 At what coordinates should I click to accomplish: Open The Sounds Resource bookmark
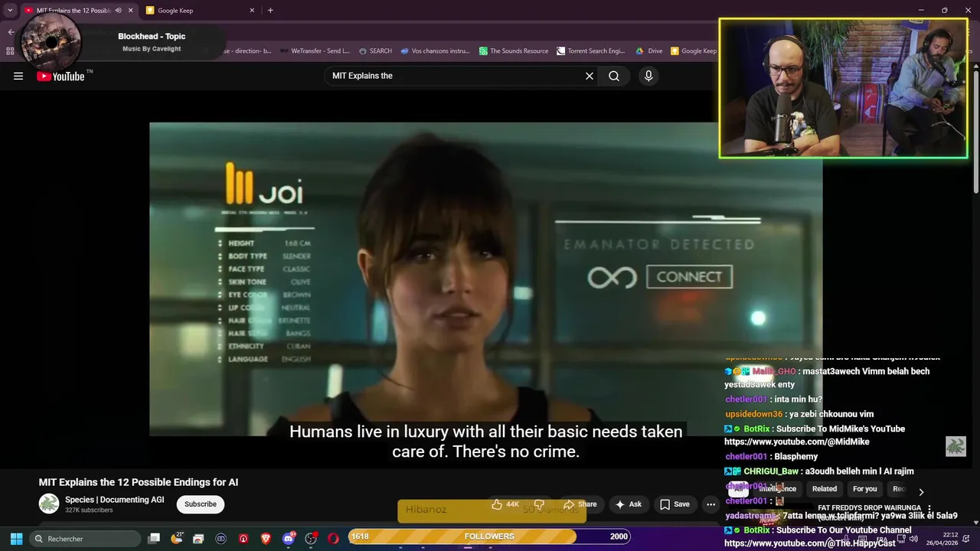(514, 51)
